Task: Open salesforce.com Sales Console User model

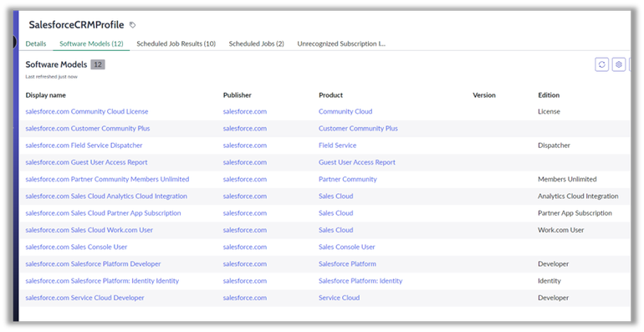Action: point(76,247)
